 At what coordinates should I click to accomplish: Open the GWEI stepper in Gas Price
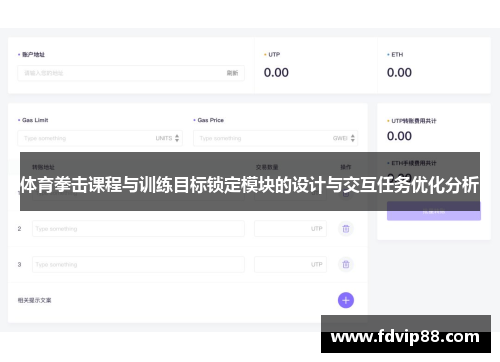tap(353, 138)
